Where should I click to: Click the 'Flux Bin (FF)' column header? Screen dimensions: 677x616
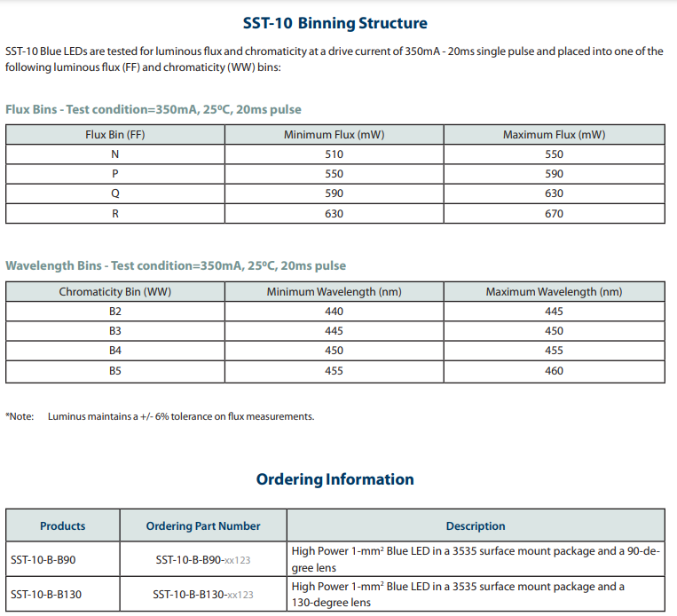tap(115, 135)
